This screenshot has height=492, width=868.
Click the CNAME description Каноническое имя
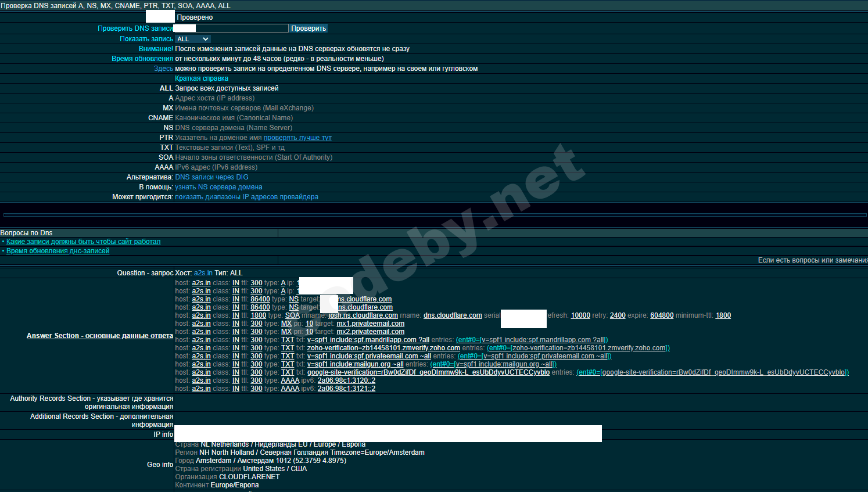[x=234, y=118]
